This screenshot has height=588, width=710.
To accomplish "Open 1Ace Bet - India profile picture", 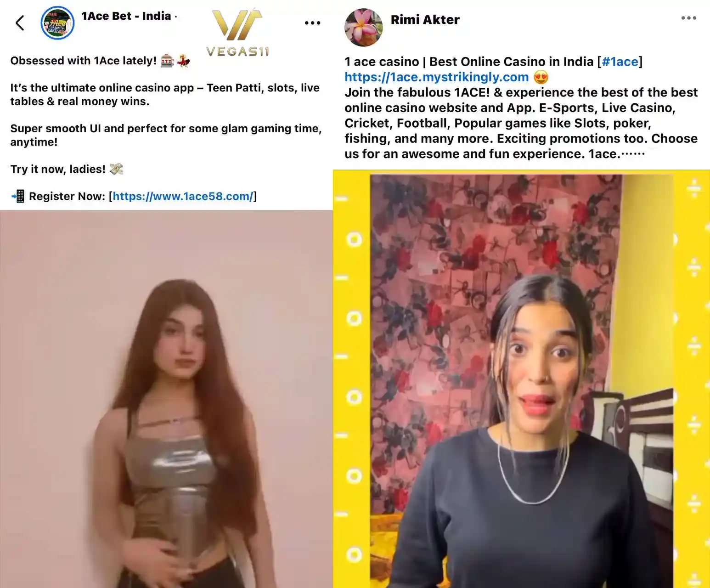I will click(x=57, y=23).
